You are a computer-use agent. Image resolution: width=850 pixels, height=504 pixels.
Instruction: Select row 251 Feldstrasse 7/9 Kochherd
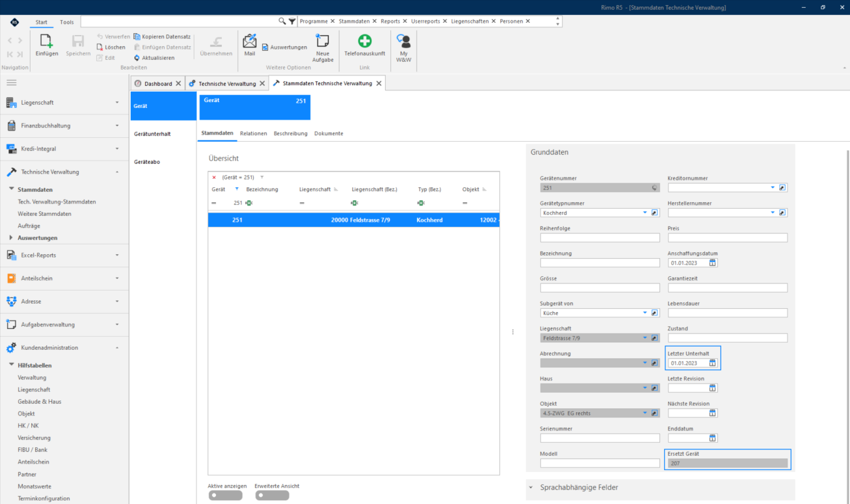353,220
